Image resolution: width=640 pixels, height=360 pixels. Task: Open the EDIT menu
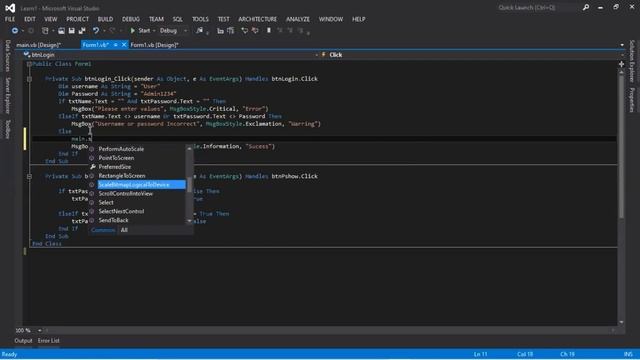point(30,19)
